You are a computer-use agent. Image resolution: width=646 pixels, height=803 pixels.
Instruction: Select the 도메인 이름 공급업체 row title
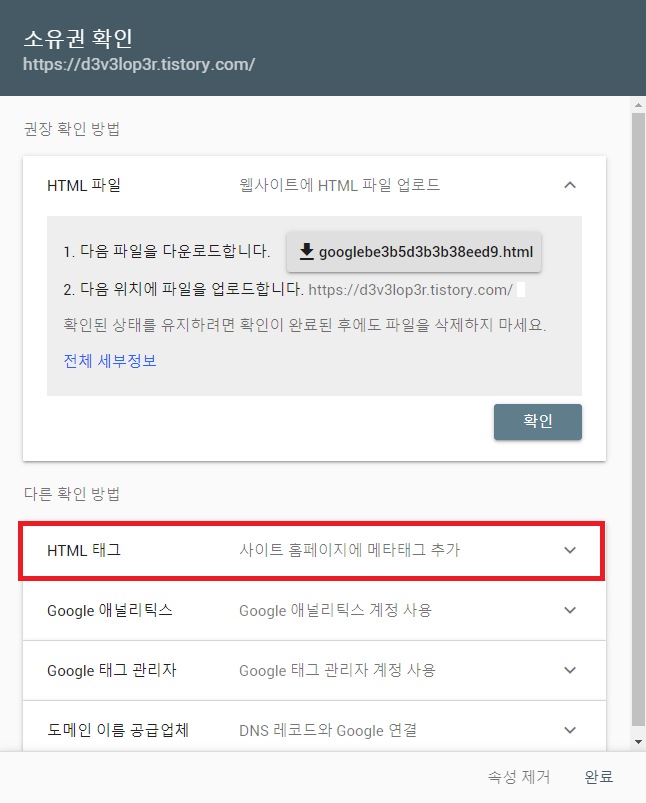click(x=118, y=730)
